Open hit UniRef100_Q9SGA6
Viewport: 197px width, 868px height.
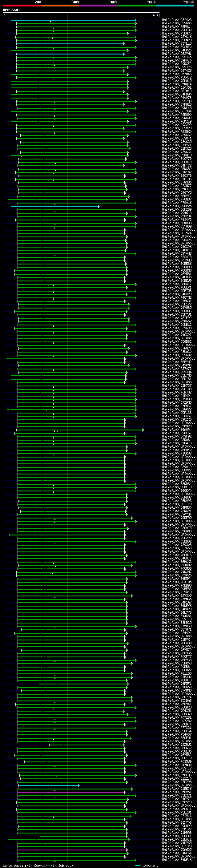[177, 23]
